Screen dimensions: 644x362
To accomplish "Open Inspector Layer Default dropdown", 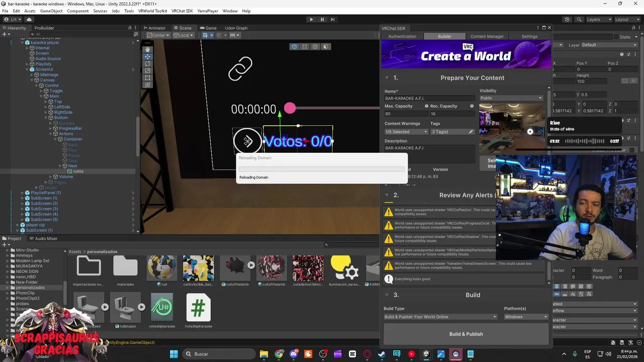I will pyautogui.click(x=610, y=45).
